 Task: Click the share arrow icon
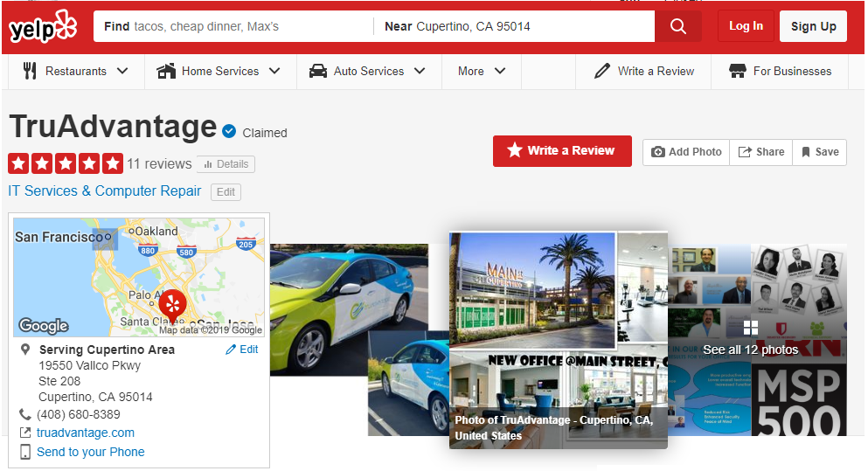(745, 152)
